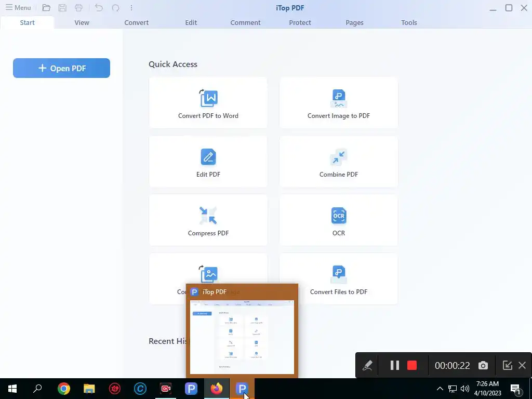The image size is (532, 399).
Task: Click the Open PDF button
Action: click(x=61, y=68)
